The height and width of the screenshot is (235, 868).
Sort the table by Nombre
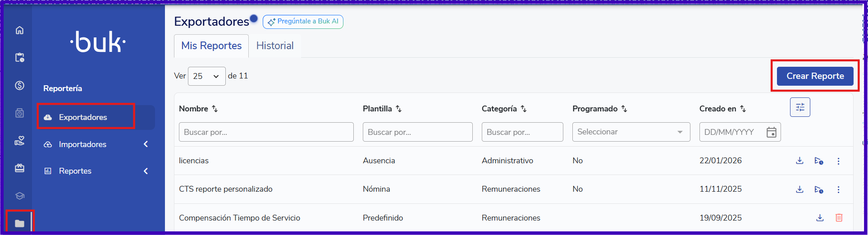tap(215, 109)
